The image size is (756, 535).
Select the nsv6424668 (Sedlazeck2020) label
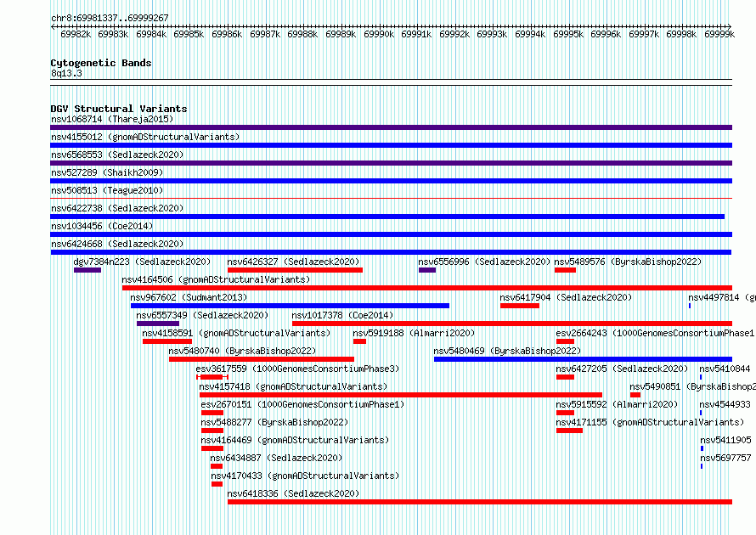[x=117, y=244]
